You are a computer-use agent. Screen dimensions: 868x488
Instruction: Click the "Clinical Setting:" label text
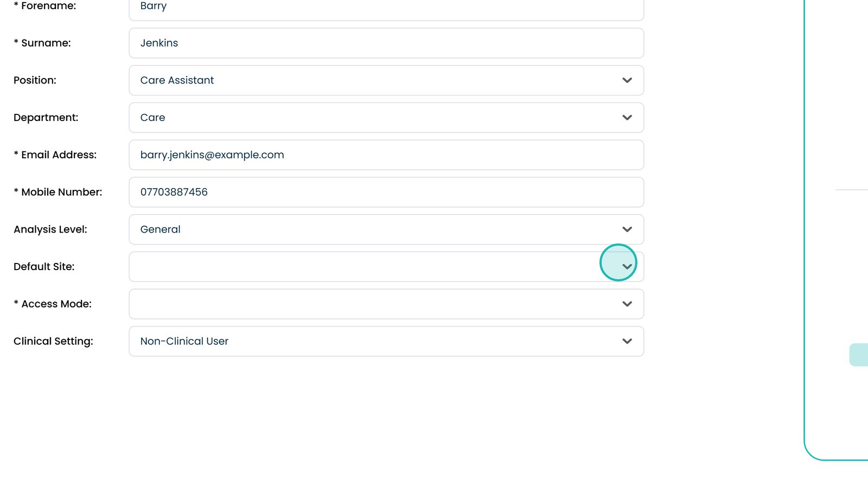click(x=53, y=341)
